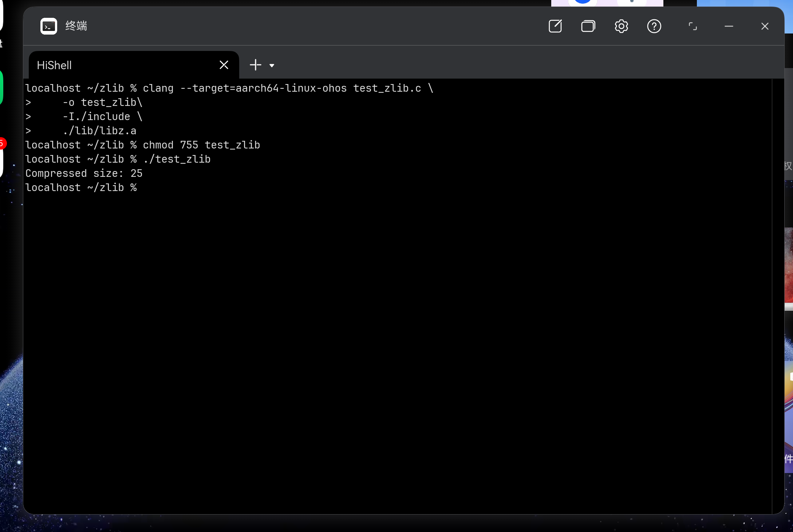The width and height of the screenshot is (793, 532).
Task: Click the terminal's right vertical scrollbar
Action: click(x=778, y=291)
